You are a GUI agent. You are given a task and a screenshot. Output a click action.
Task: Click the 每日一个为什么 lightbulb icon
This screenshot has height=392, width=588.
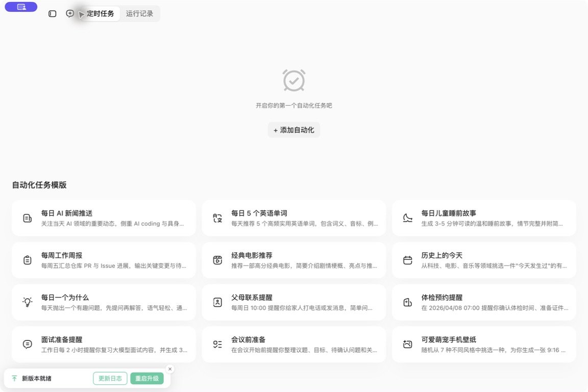click(28, 302)
